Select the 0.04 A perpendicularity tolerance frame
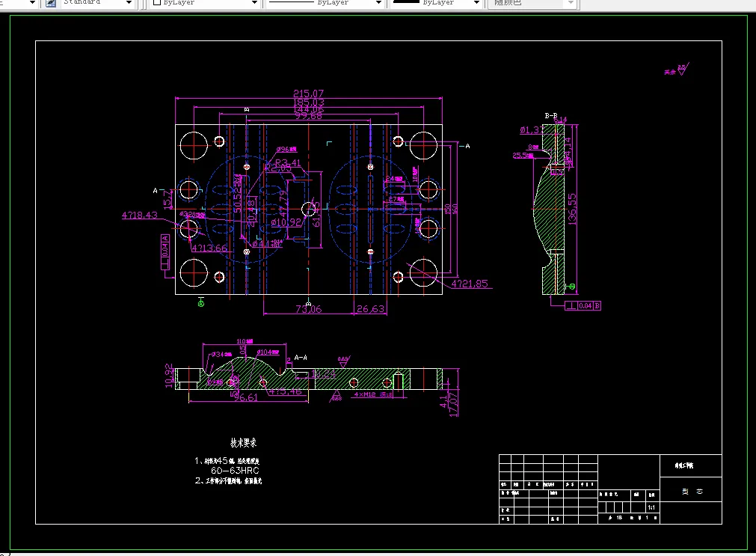Image resolution: width=756 pixels, height=556 pixels. click(x=165, y=252)
